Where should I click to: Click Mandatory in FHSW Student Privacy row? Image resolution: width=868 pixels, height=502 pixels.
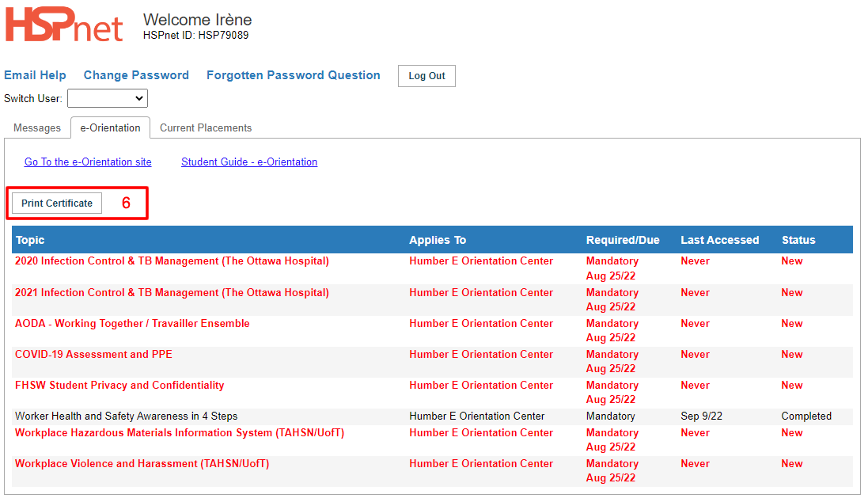612,386
